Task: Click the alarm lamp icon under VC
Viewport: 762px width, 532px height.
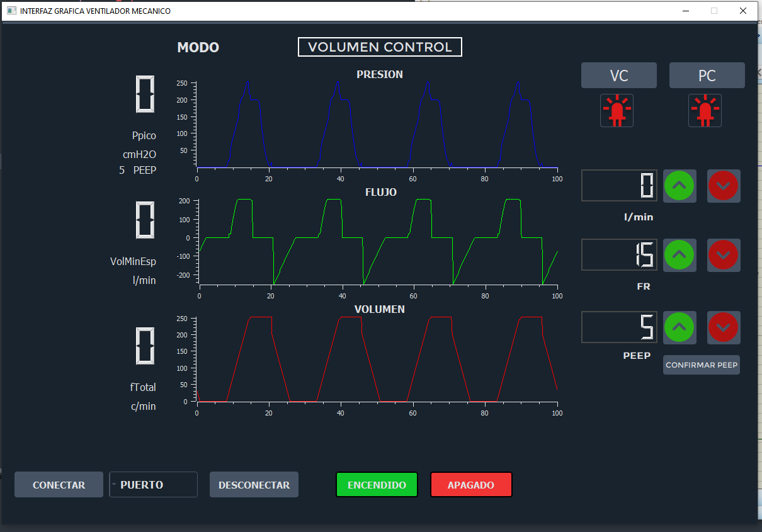Action: pos(617,110)
